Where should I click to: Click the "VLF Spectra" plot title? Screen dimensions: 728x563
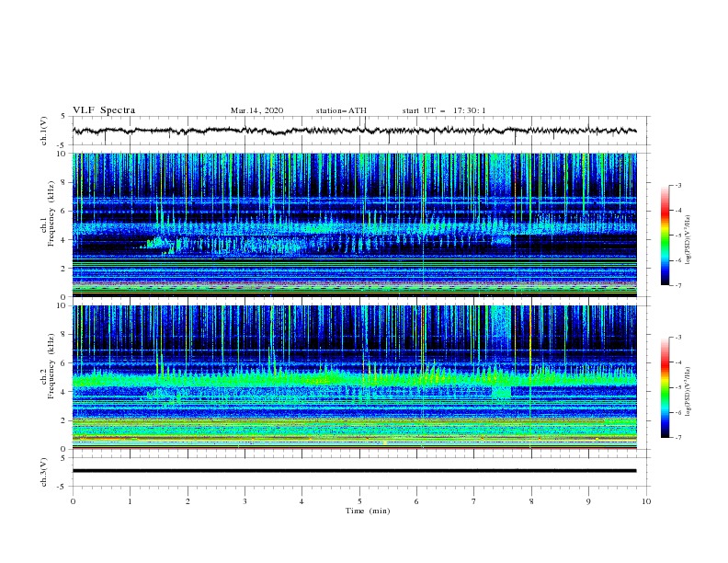[x=104, y=110]
